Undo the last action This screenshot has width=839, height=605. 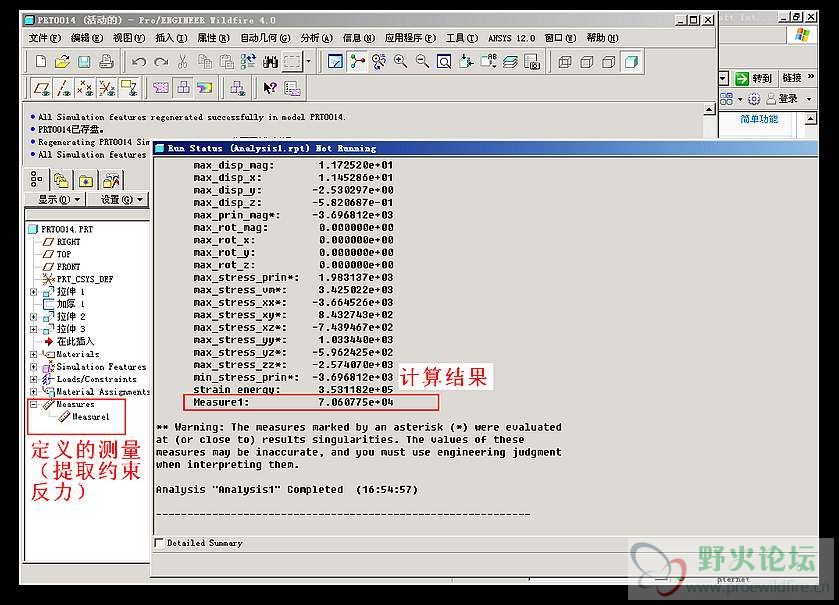click(139, 62)
